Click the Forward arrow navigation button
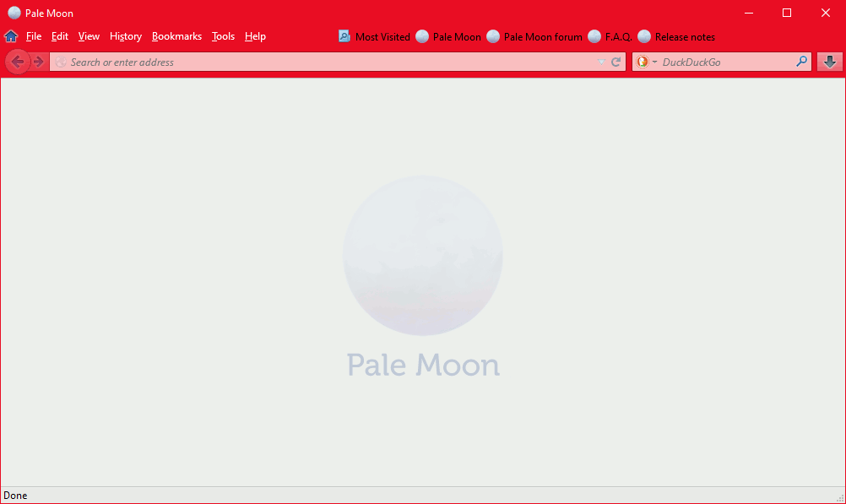Screen dimensions: 846x504 pyautogui.click(x=38, y=62)
